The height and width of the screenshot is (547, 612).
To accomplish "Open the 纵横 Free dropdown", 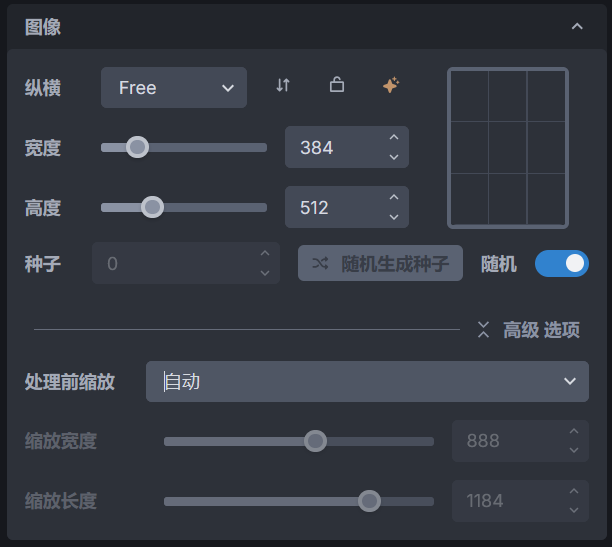I will point(174,88).
